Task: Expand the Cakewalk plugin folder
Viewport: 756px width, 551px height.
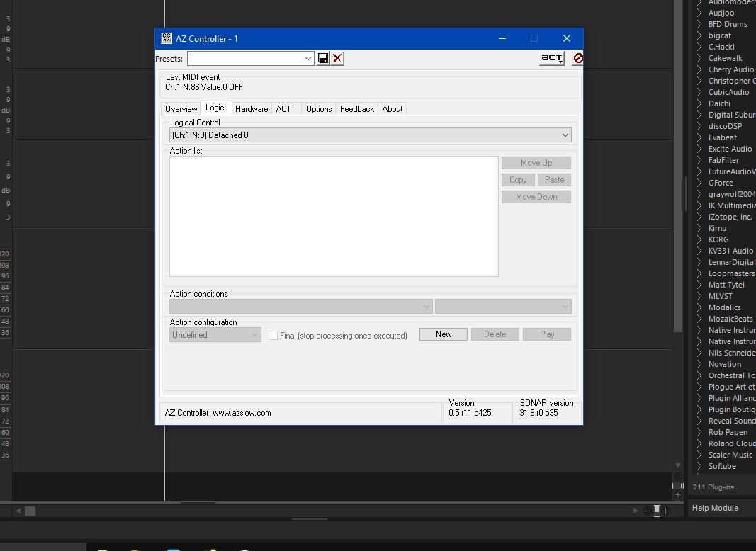Action: (699, 58)
